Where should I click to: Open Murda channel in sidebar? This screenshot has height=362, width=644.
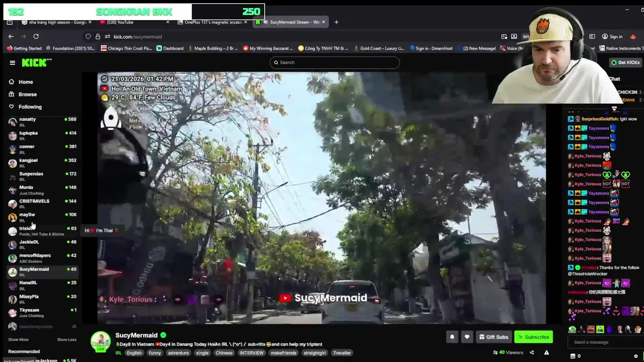pos(42,190)
